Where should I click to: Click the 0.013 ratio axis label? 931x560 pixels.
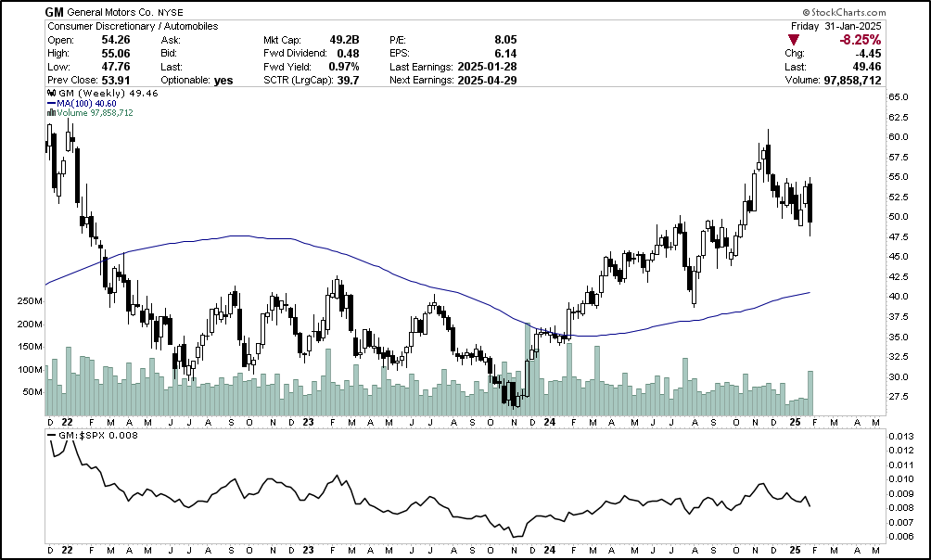pos(900,437)
